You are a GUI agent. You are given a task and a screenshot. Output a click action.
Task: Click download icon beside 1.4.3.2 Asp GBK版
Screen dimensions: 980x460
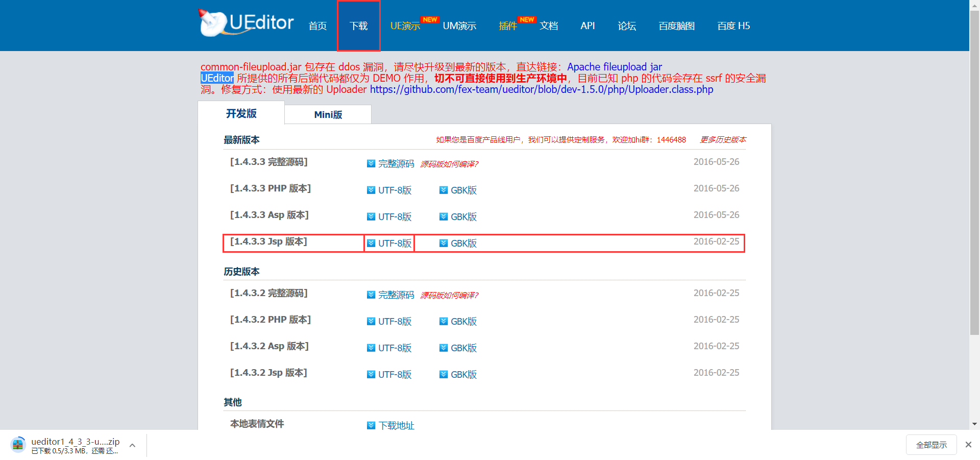click(x=444, y=348)
